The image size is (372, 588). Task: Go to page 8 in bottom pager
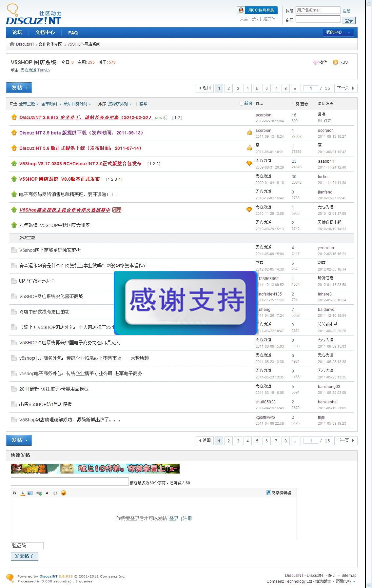pyautogui.click(x=285, y=441)
